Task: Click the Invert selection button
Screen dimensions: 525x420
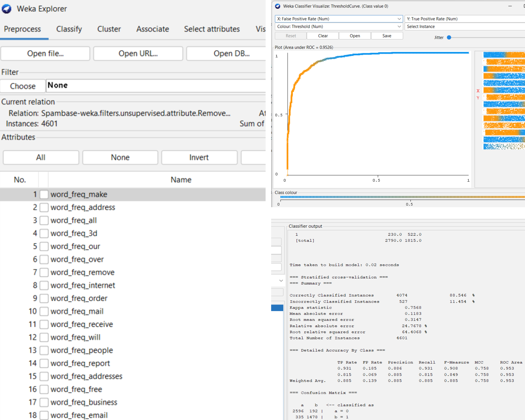Action: click(199, 157)
